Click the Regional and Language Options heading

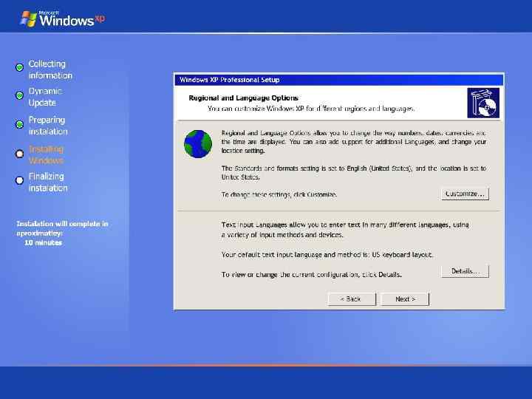coord(243,98)
